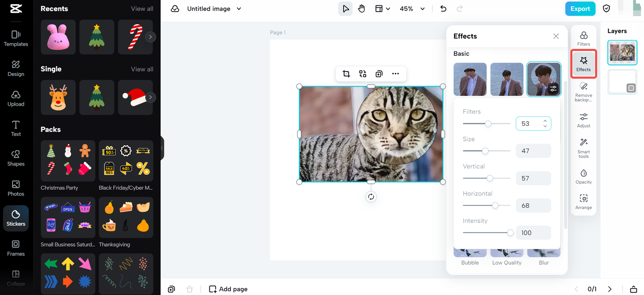
Task: Select the pointer select tool
Action: tap(345, 9)
